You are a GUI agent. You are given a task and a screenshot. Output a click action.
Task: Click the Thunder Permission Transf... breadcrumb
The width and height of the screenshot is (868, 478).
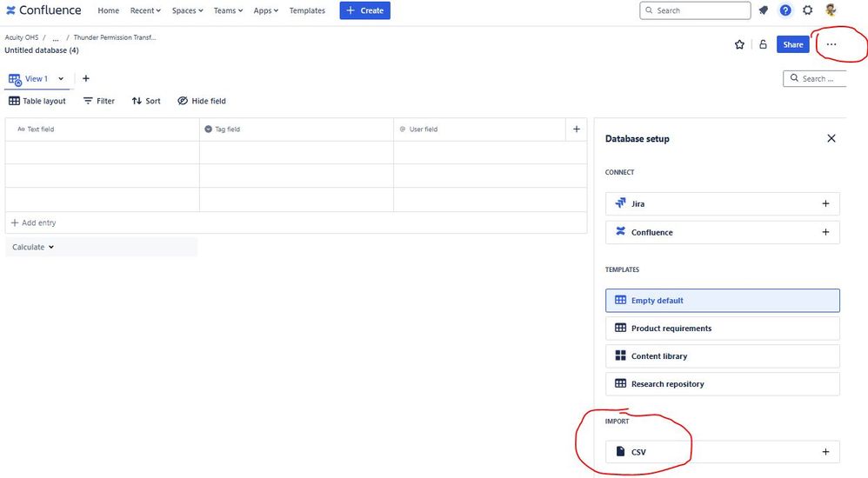(x=115, y=37)
